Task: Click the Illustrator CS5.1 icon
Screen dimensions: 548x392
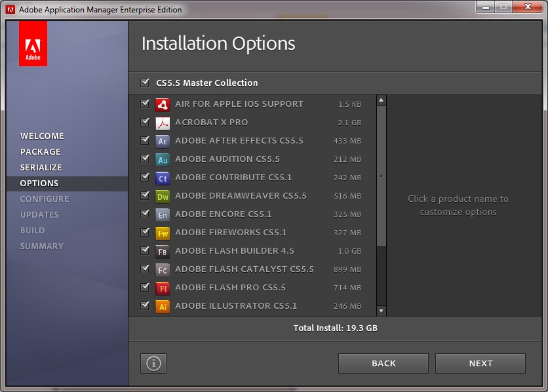Action: pyautogui.click(x=163, y=306)
